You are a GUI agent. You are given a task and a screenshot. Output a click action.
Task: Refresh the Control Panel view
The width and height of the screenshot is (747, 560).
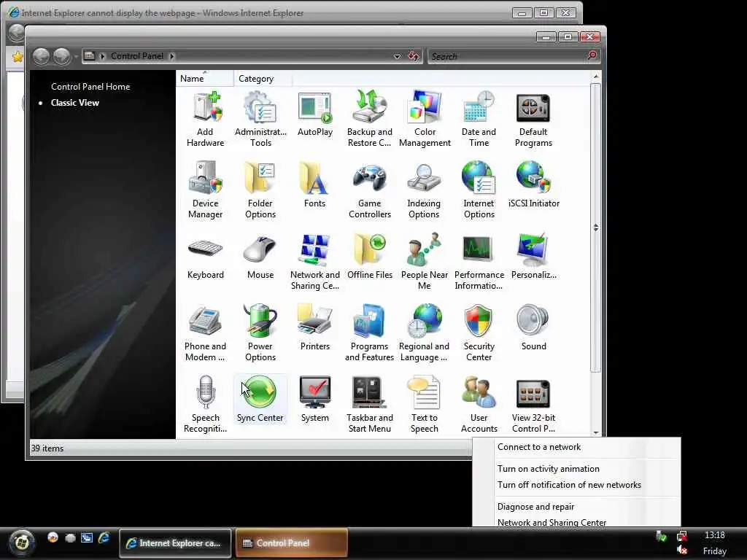414,56
